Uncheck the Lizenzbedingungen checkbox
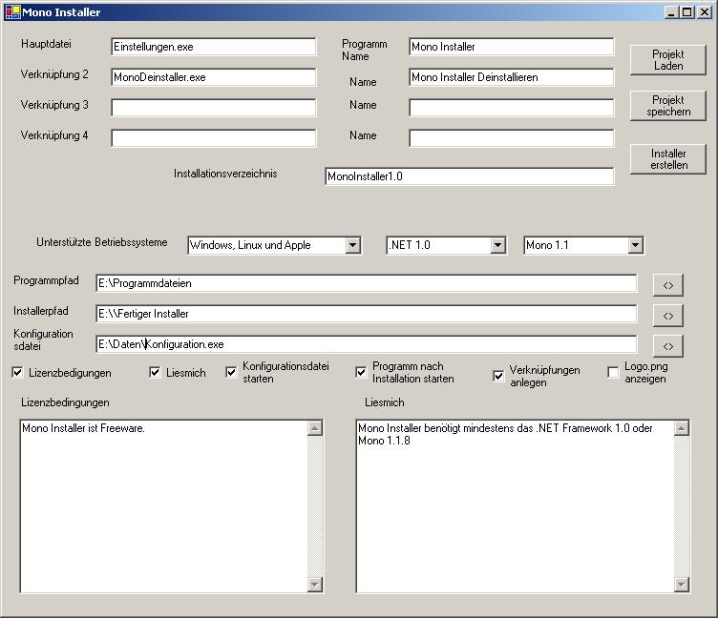This screenshot has height=618, width=718. [x=18, y=373]
